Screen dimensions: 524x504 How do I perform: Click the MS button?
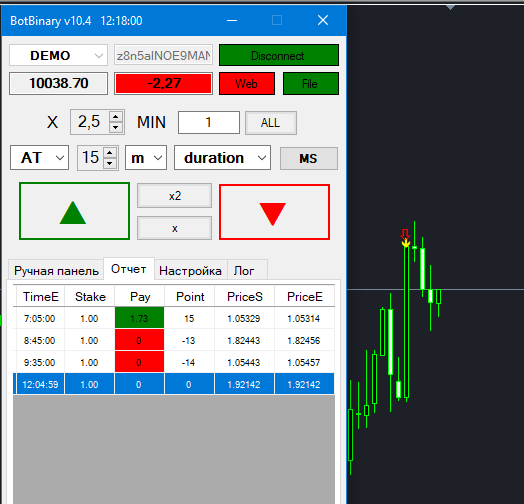point(309,158)
